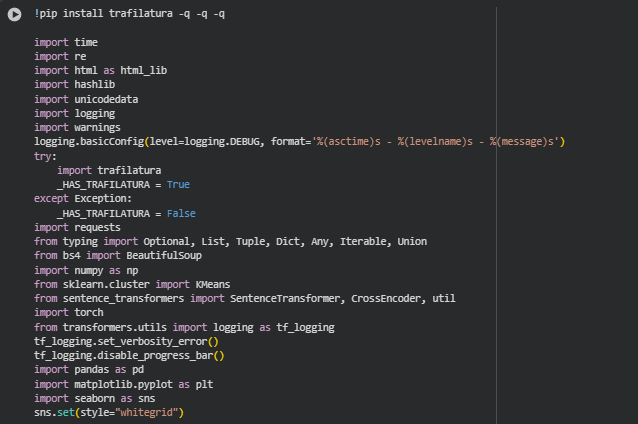
Task: Click the 'import torch' line
Action: pyautogui.click(x=69, y=313)
